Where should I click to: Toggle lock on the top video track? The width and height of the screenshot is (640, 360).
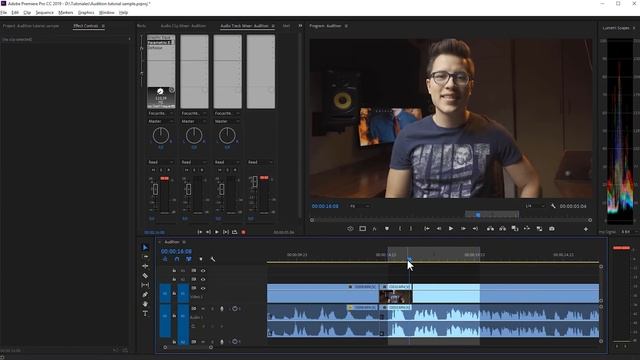(x=174, y=271)
